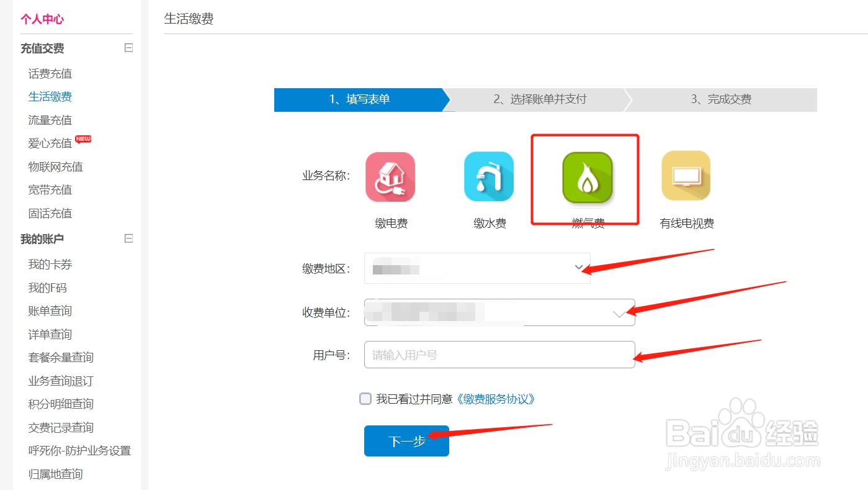868x490 pixels.
Task: Click the 3、完成交费 step tab
Action: 722,99
